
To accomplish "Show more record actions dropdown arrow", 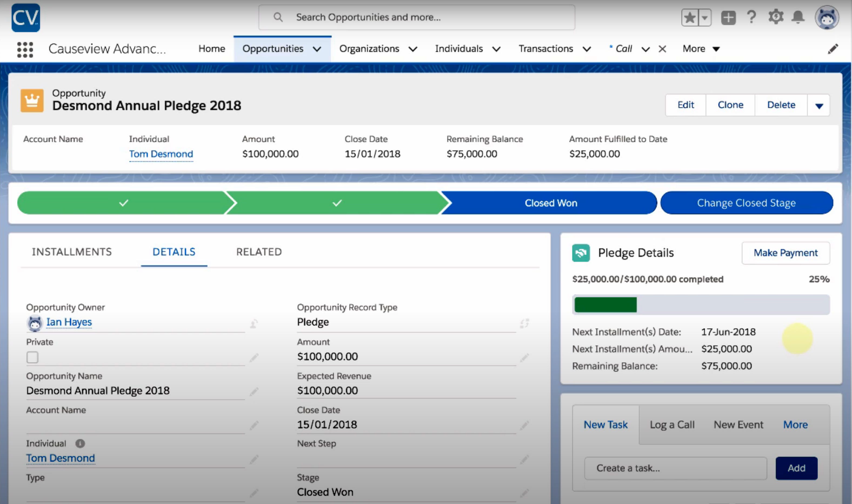I will [x=819, y=105].
